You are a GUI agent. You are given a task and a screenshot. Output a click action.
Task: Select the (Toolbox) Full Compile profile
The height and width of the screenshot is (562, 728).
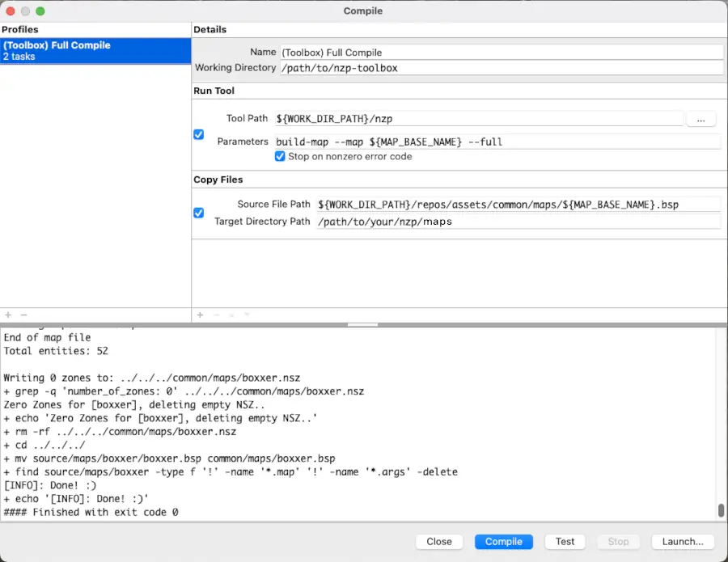click(x=95, y=50)
